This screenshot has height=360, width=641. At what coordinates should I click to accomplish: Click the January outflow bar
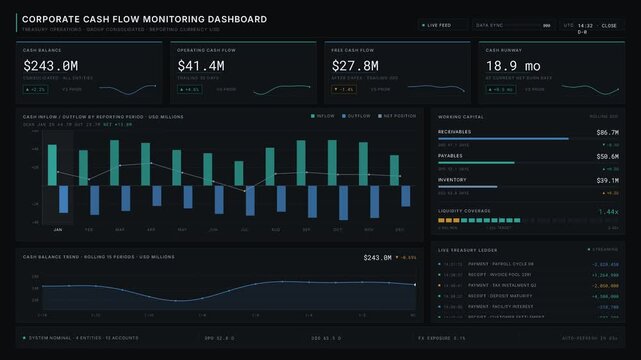63,199
